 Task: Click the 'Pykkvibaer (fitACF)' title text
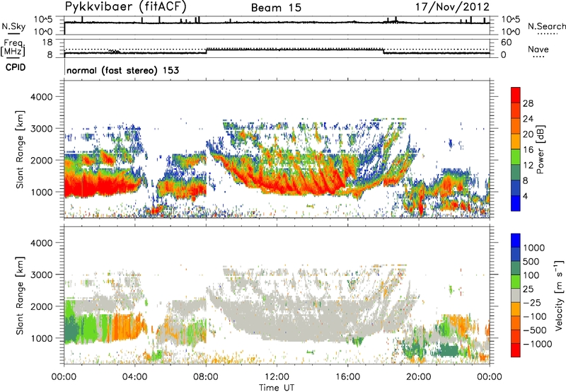pyautogui.click(x=126, y=7)
